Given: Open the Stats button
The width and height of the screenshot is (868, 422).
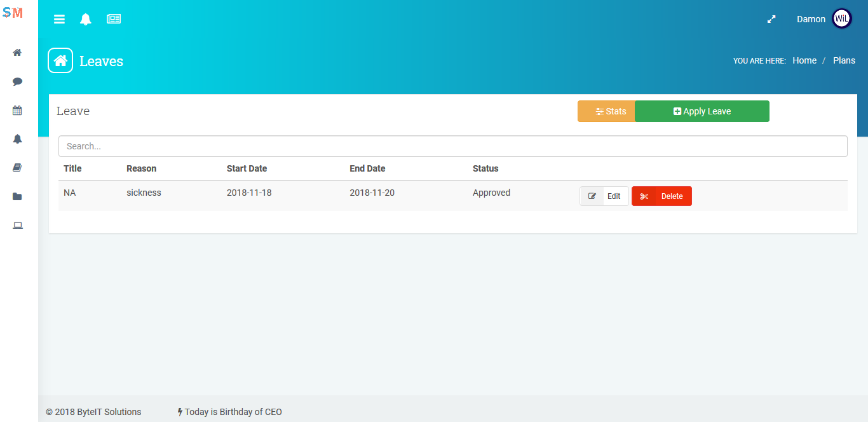Looking at the screenshot, I should pos(606,111).
